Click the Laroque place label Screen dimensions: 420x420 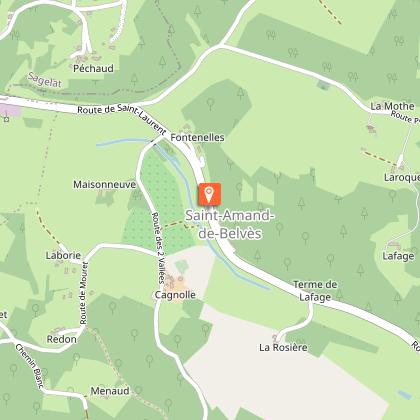click(x=402, y=177)
